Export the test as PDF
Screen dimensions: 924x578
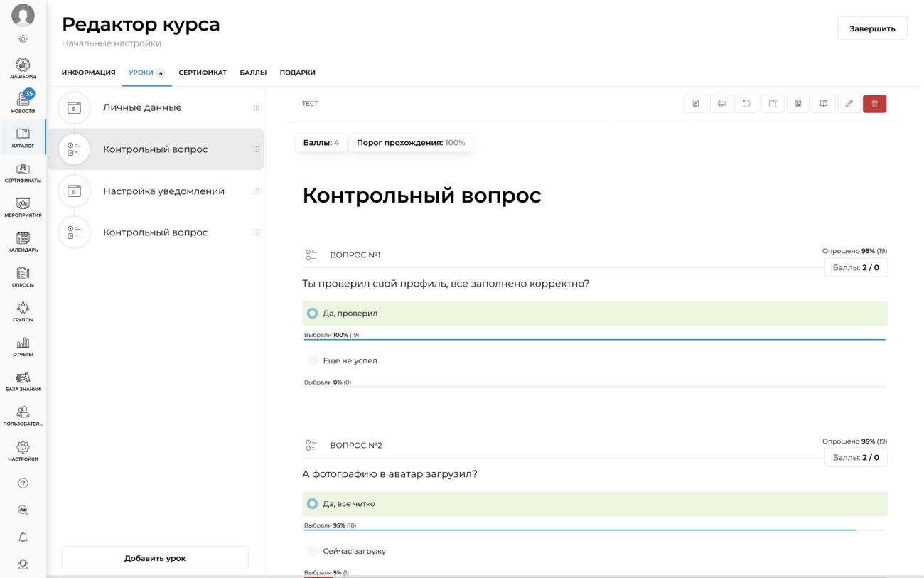(x=696, y=104)
